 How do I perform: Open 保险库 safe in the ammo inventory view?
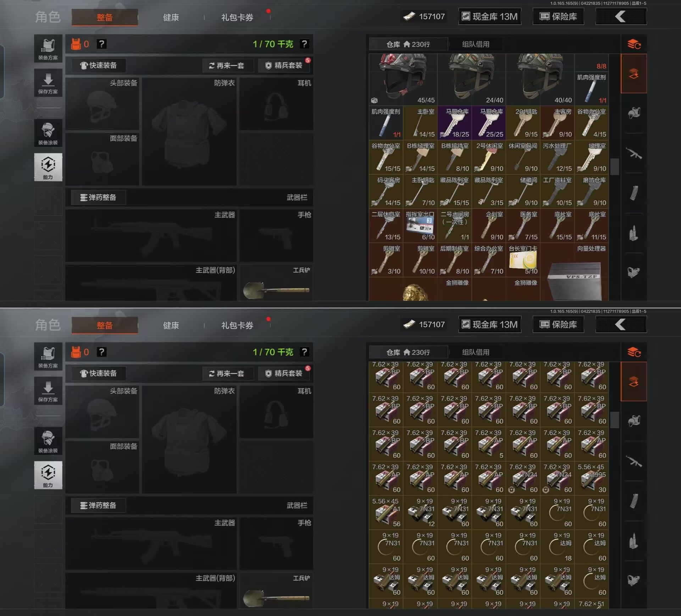(x=558, y=324)
